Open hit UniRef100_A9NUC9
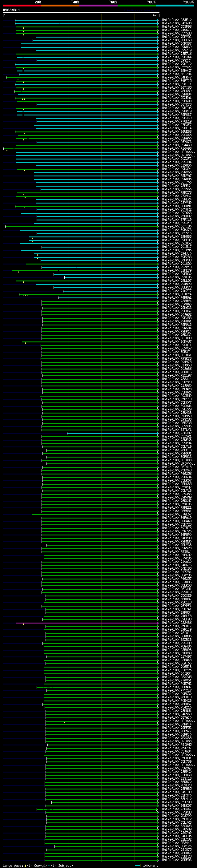Image resolution: width=197 pixels, height=868 pixels. point(177,47)
